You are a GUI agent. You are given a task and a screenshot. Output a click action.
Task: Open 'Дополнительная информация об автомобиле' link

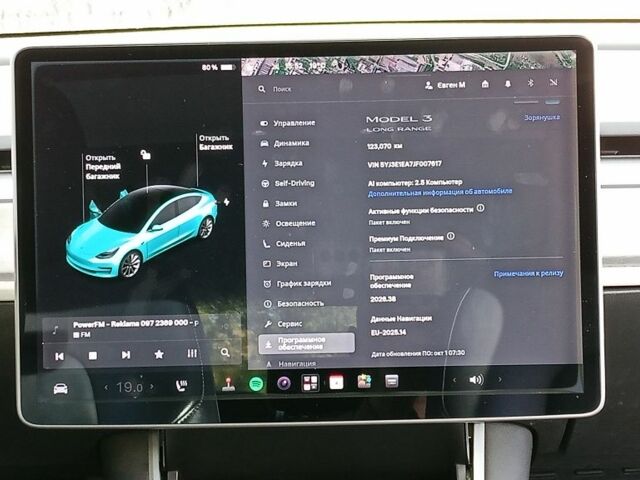click(x=440, y=192)
